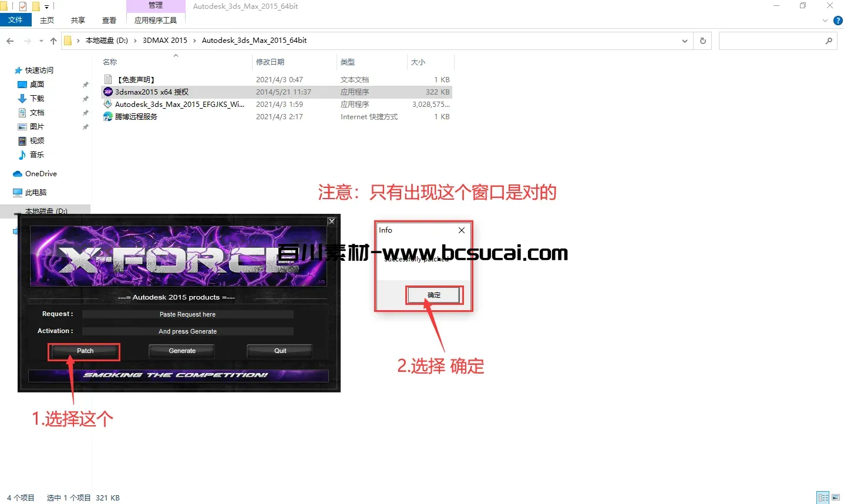This screenshot has width=844, height=504.
Task: Refresh the current folder
Action: pos(702,41)
